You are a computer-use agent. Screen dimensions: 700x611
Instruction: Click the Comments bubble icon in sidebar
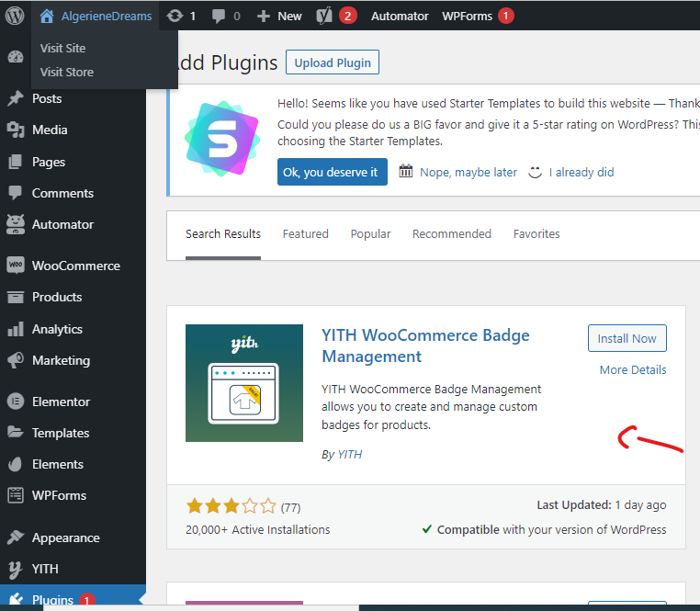[x=16, y=193]
